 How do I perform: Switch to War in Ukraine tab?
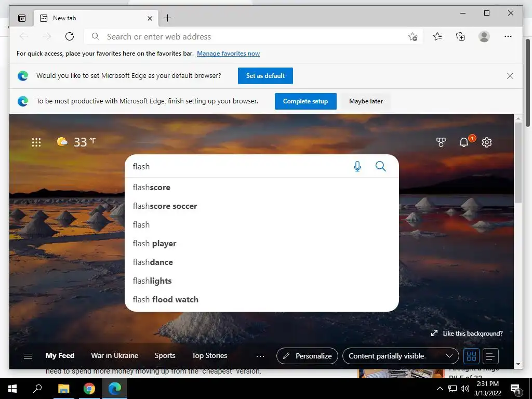115,355
